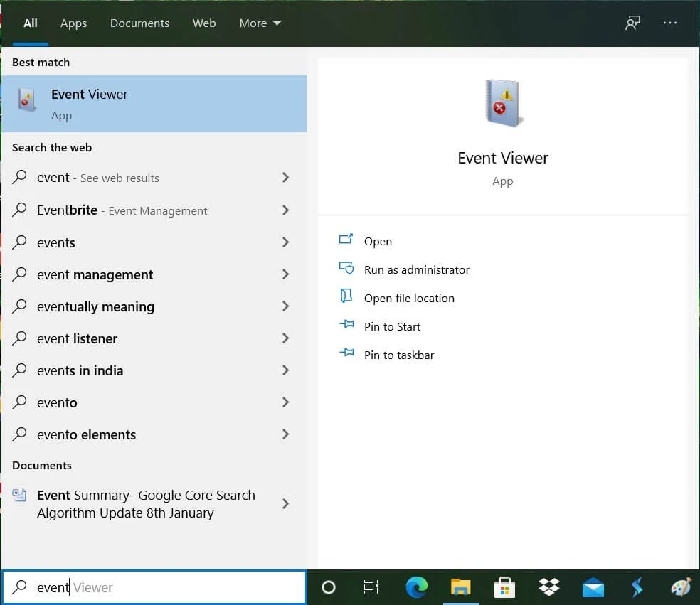Open Microsoft Edge from the taskbar

click(416, 587)
